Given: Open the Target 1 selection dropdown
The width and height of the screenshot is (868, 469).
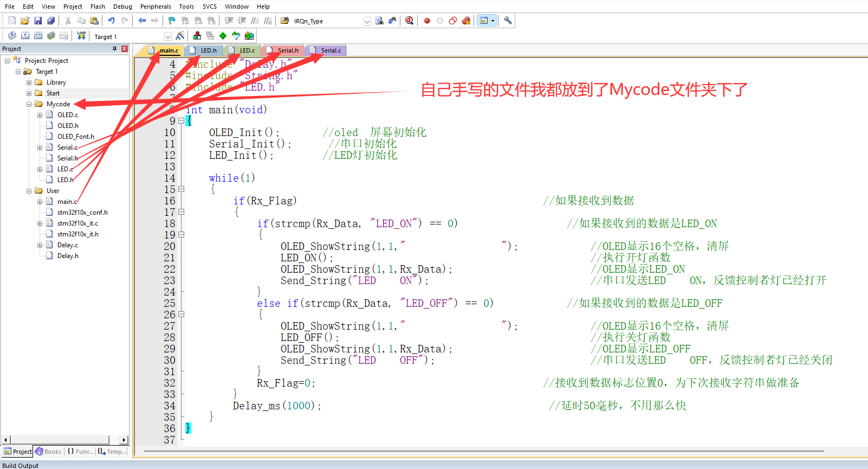Looking at the screenshot, I should [x=168, y=36].
